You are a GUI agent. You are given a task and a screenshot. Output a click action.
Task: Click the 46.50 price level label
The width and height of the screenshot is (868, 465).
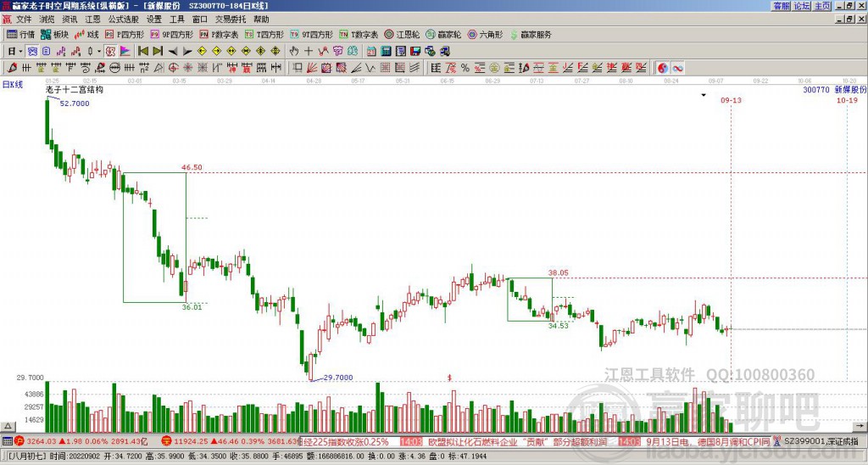click(x=192, y=167)
